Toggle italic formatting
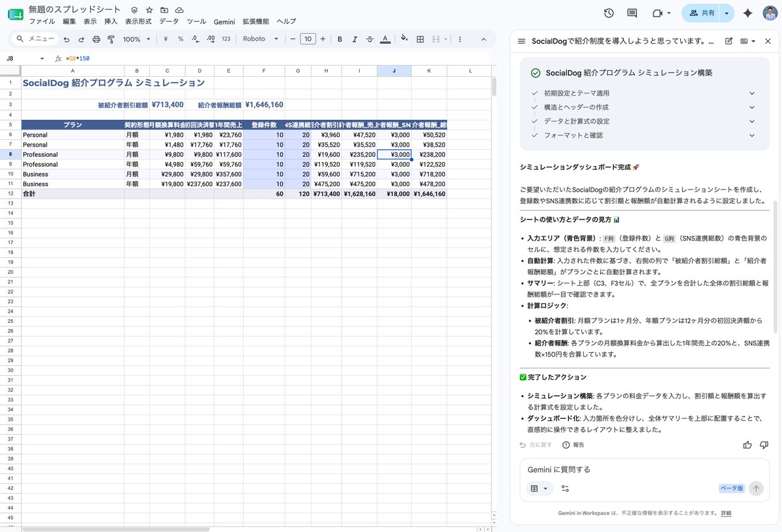The image size is (782, 532). 355,39
